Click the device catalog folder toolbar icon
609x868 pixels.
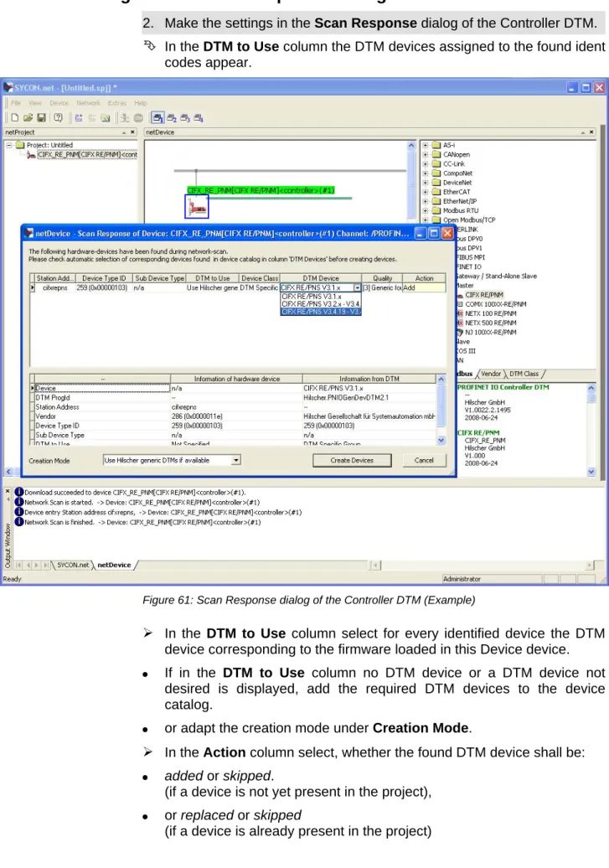(106, 118)
